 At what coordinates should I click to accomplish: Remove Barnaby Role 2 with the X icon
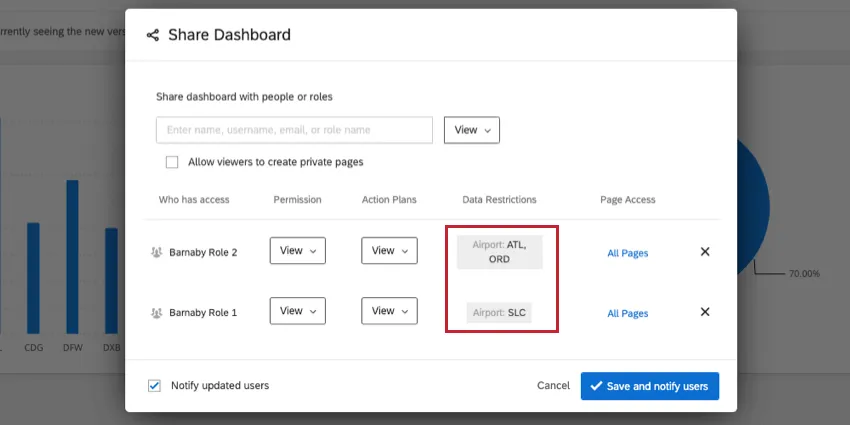(705, 252)
